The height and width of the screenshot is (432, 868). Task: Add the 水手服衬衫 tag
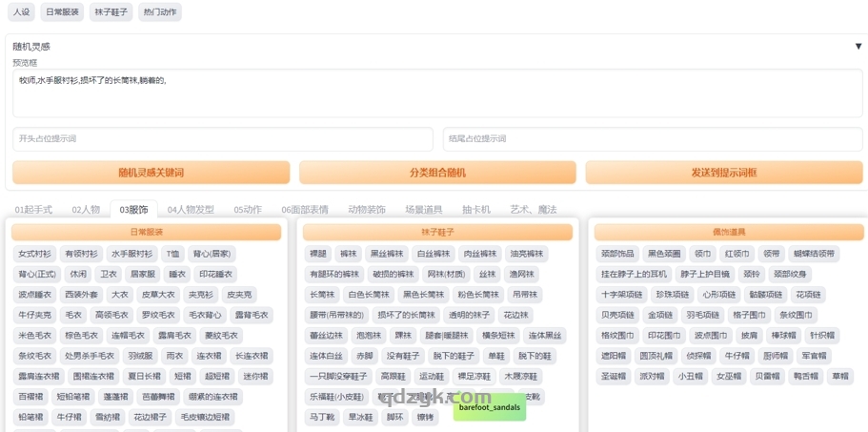[131, 255]
